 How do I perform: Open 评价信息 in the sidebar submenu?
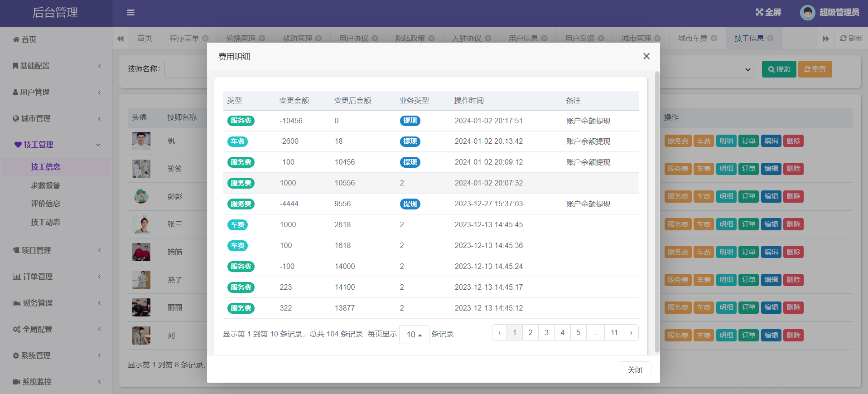[45, 204]
